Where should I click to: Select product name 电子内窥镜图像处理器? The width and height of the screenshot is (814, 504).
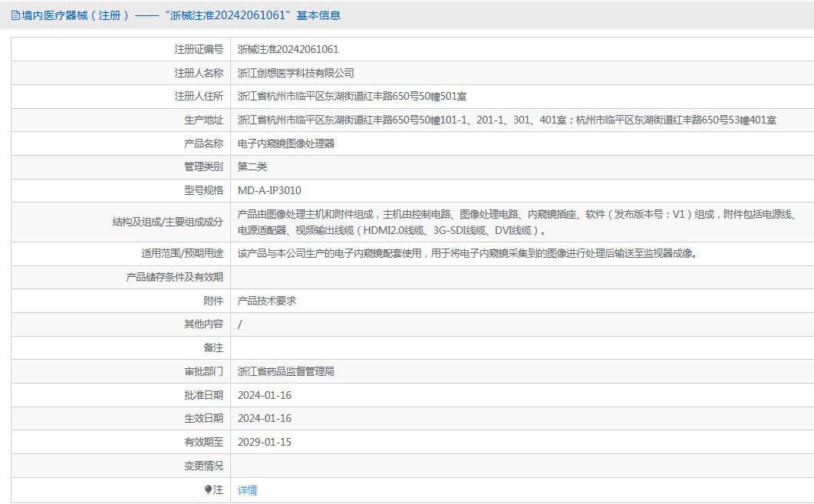pos(285,143)
